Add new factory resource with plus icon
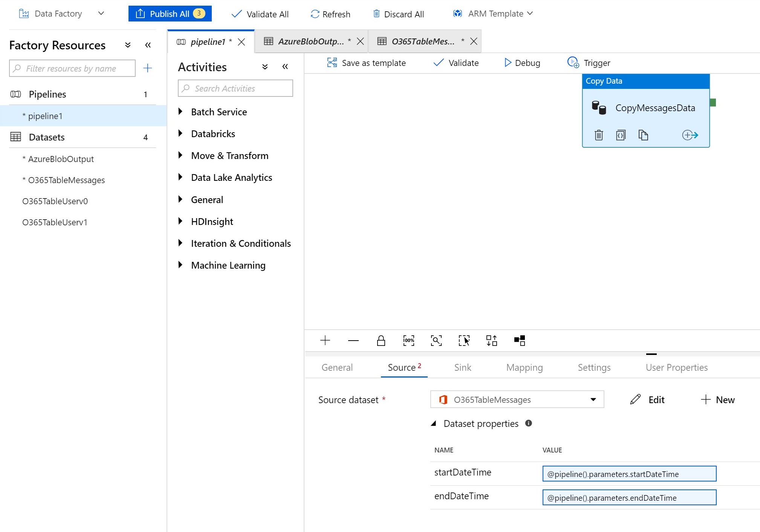Image resolution: width=760 pixels, height=532 pixels. coord(147,68)
